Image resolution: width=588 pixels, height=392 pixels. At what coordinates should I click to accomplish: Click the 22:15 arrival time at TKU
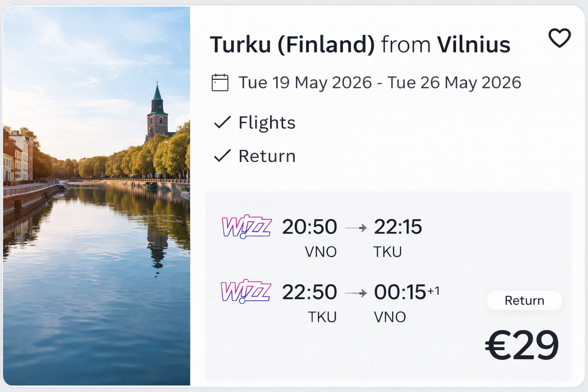398,227
